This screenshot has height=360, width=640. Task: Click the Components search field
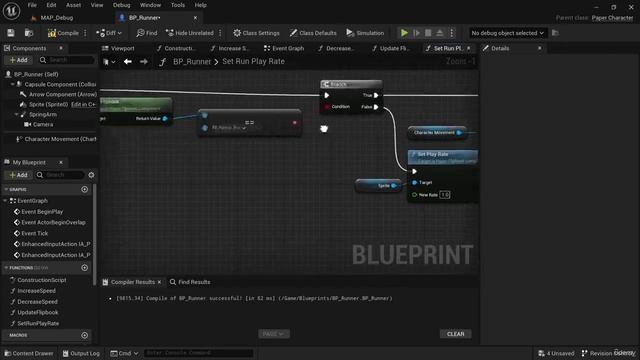pos(67,60)
